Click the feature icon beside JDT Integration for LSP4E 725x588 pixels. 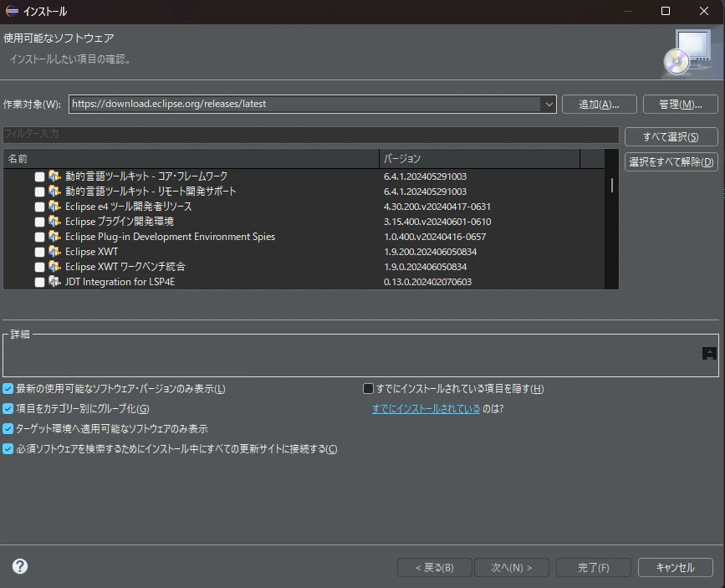(x=54, y=282)
